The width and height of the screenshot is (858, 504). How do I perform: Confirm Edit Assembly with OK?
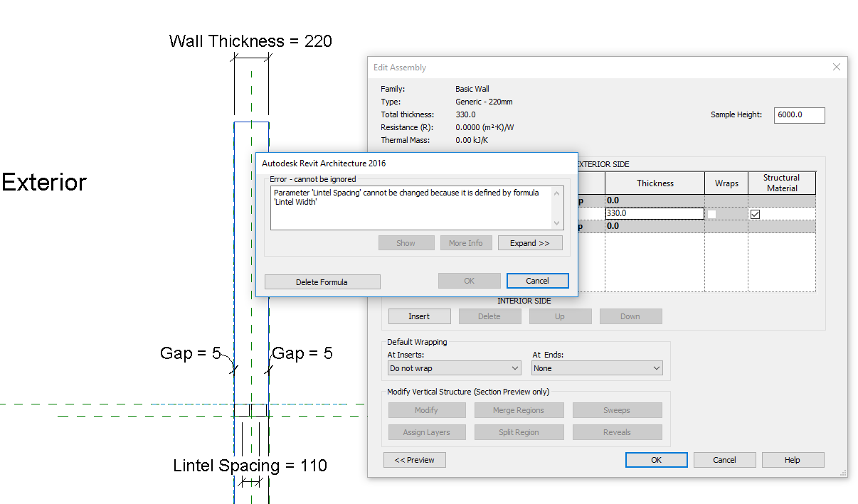[x=657, y=460]
